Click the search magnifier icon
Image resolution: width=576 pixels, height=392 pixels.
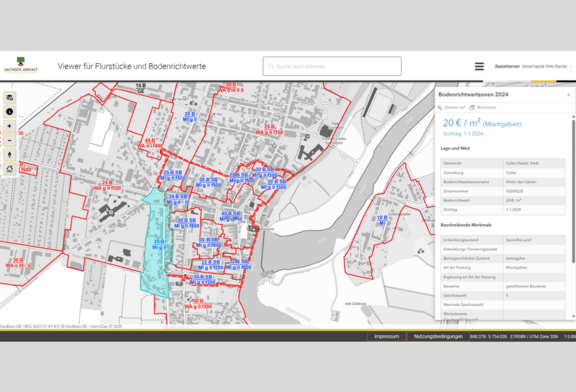271,66
